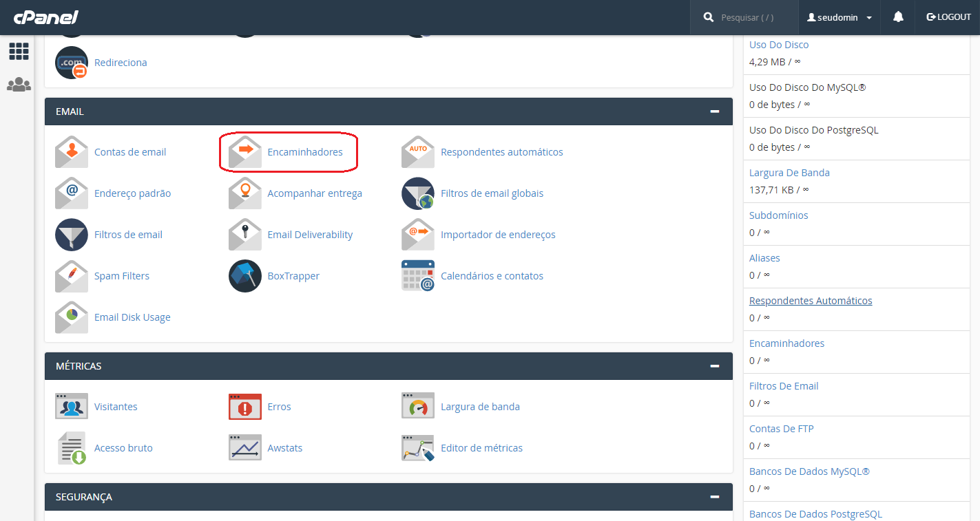Viewport: 980px width, 521px height.
Task: Open the Erros link
Action: [x=279, y=407]
